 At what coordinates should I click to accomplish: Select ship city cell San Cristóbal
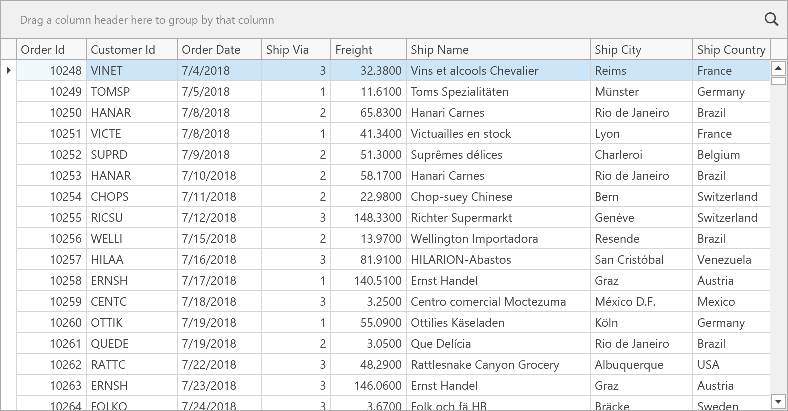(642, 260)
